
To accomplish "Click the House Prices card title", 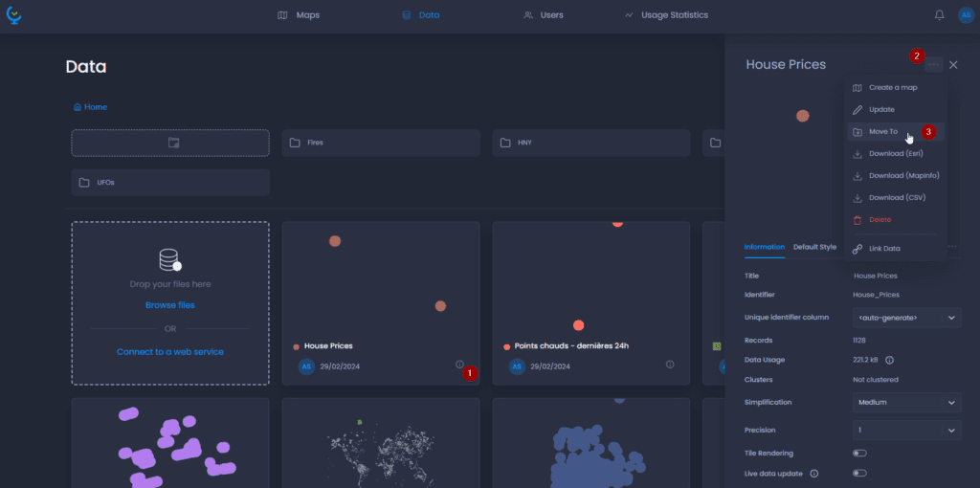I will [328, 345].
